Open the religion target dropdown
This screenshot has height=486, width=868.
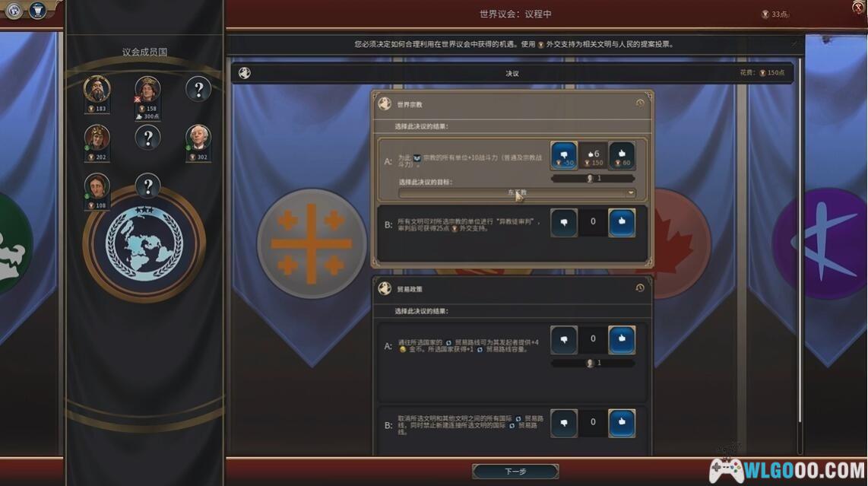point(517,193)
